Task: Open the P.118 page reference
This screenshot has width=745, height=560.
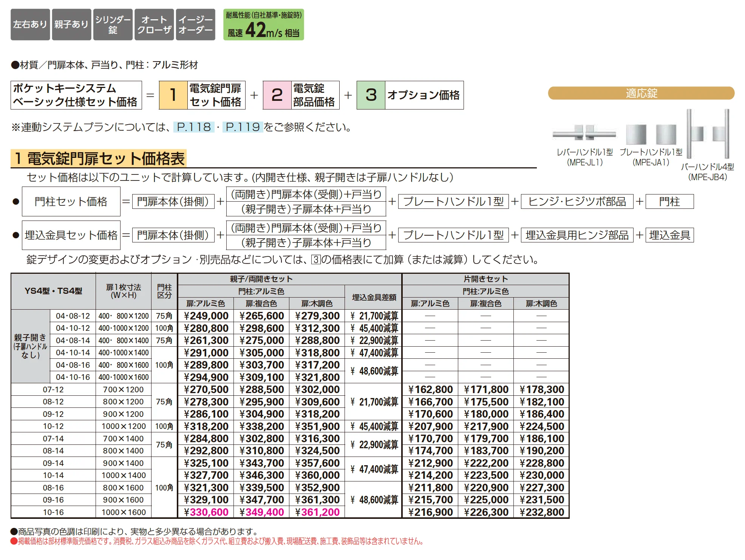Action: 194,127
